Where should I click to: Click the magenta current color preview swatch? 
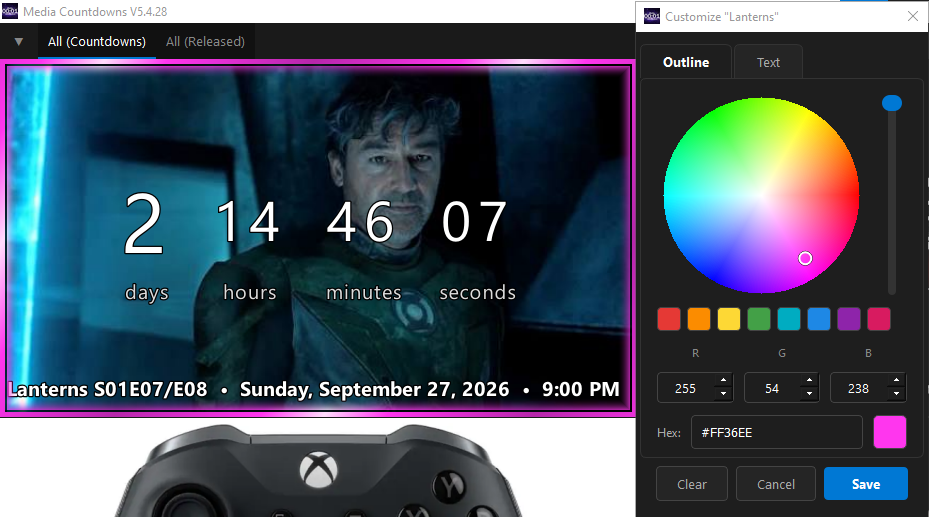[890, 432]
